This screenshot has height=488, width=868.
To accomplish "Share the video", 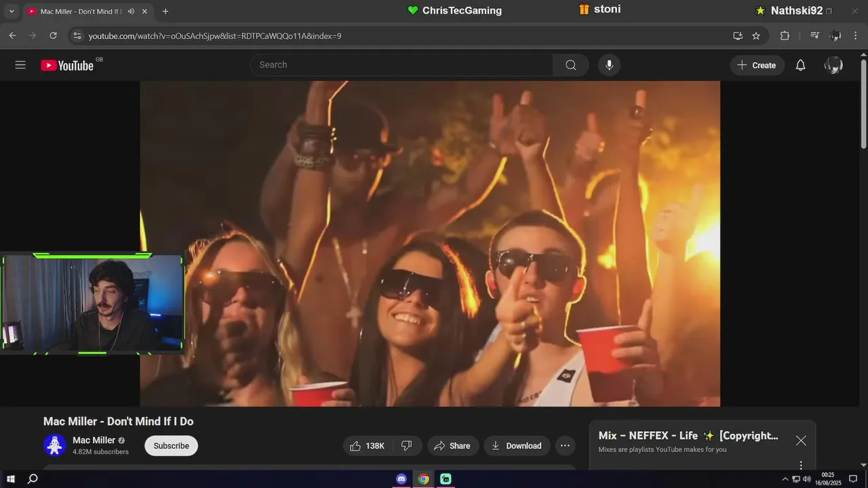I will click(452, 446).
